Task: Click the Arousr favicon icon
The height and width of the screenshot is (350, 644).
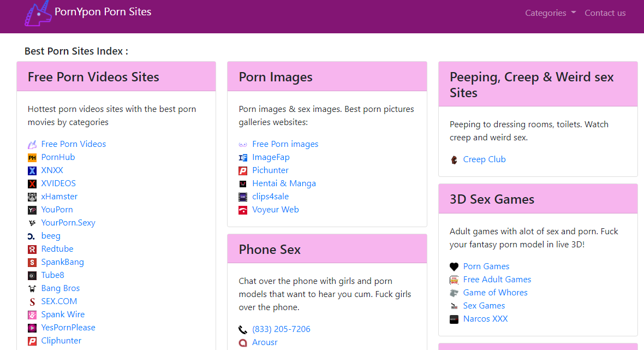Action: (x=243, y=342)
